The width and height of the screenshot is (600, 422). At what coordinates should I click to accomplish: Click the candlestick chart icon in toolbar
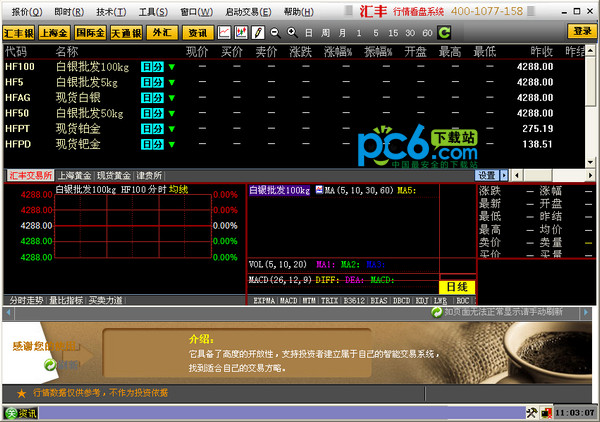pyautogui.click(x=241, y=32)
